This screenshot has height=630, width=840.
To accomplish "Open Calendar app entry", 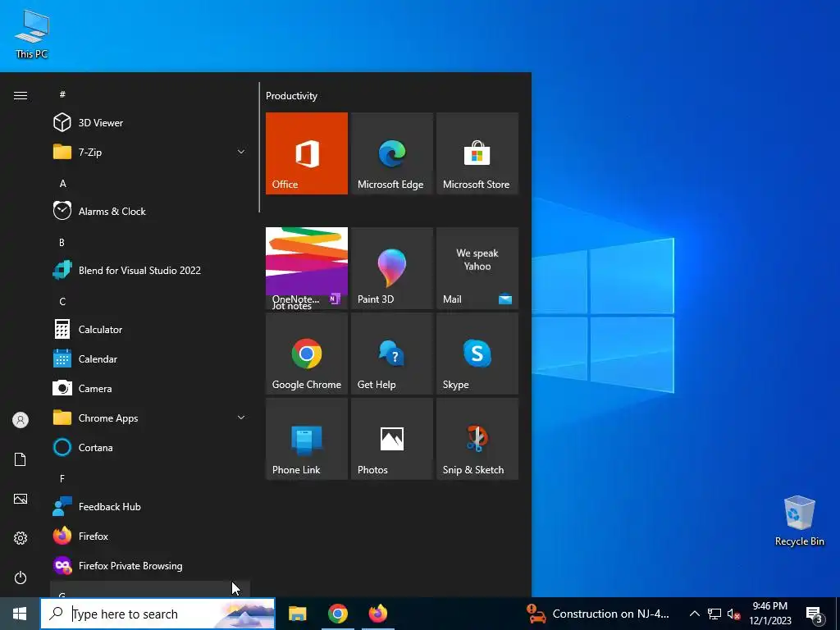I will 150,359.
